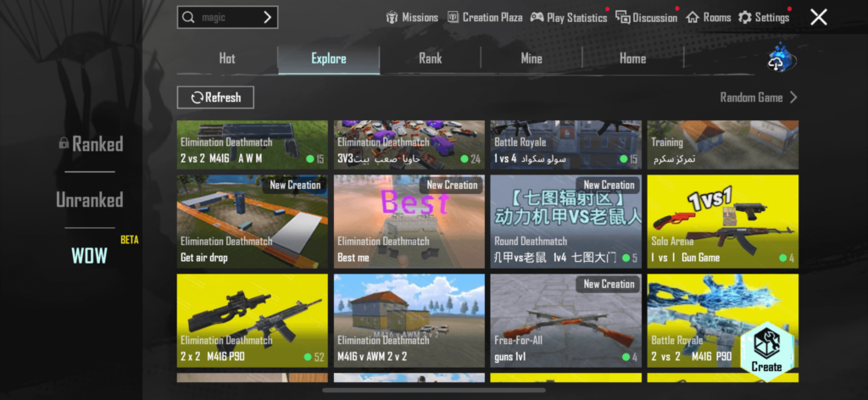Open the Training map card
Viewport: 868px width, 400px height.
coord(723,145)
